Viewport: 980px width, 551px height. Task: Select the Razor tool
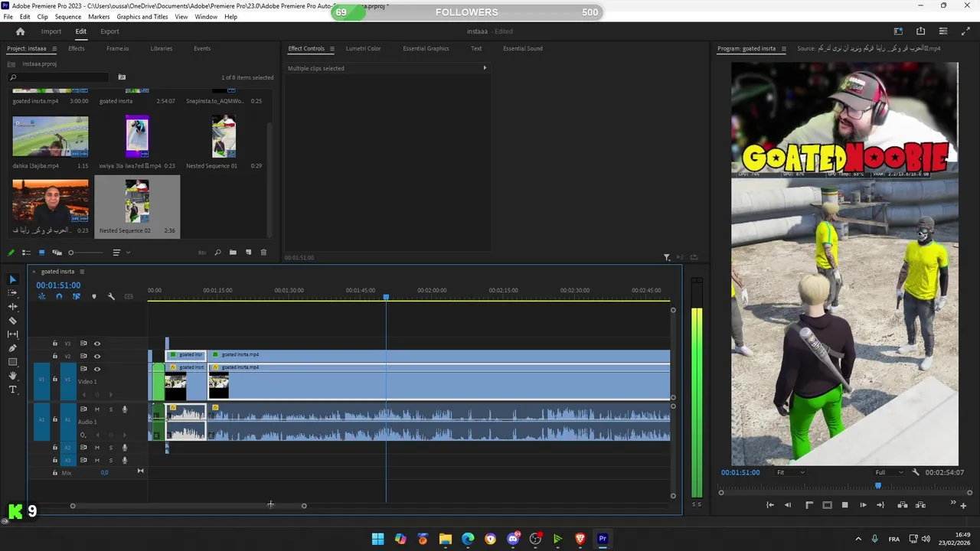(12, 321)
